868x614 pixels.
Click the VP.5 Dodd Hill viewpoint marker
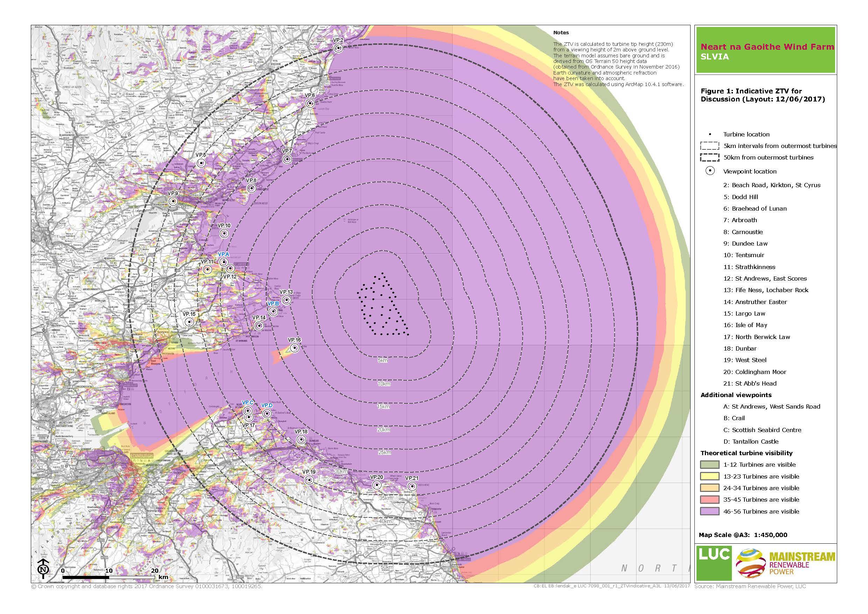click(201, 163)
